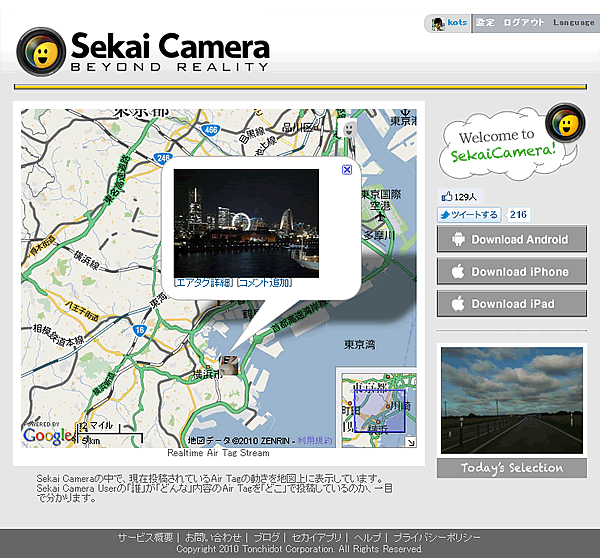Click the route 466 highway shield
This screenshot has width=600, height=558.
210,130
